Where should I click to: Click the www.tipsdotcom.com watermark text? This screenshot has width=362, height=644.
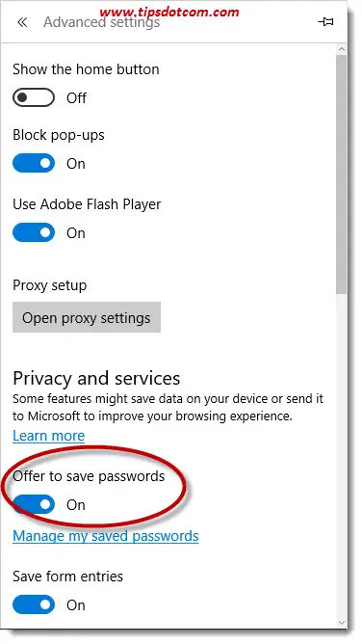(169, 12)
